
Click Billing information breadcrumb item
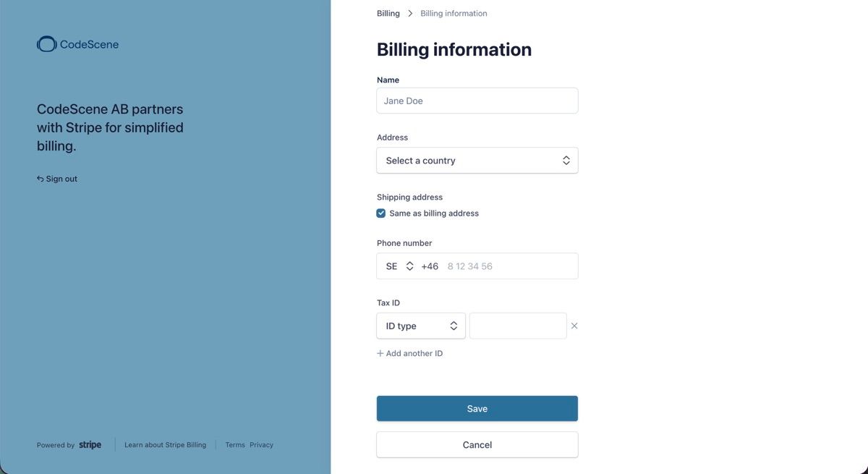coord(454,13)
